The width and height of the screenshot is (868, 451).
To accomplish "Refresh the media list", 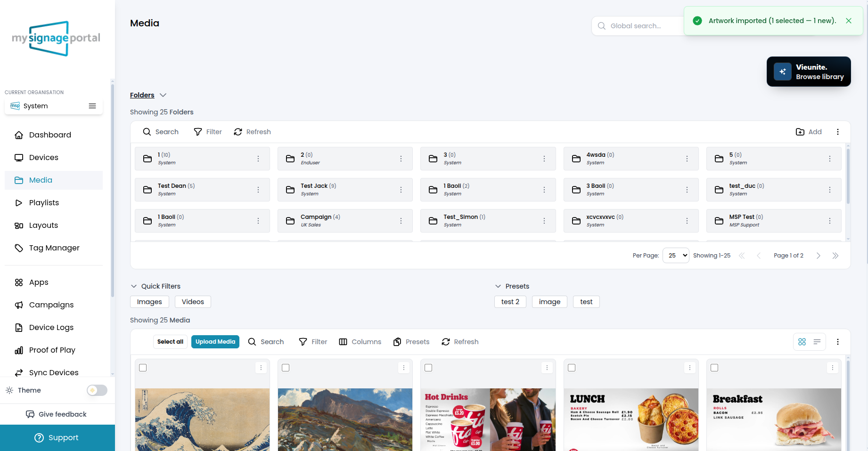I will 460,342.
